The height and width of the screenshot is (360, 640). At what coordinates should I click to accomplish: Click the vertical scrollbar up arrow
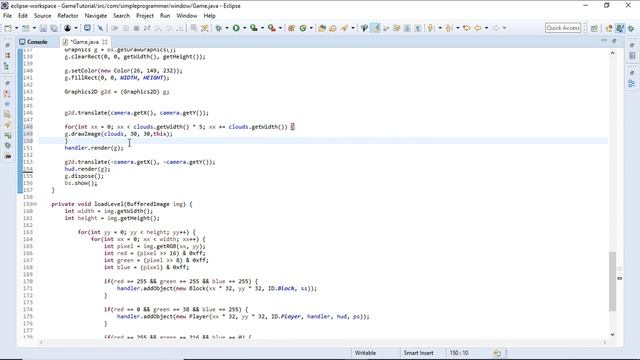613,53
